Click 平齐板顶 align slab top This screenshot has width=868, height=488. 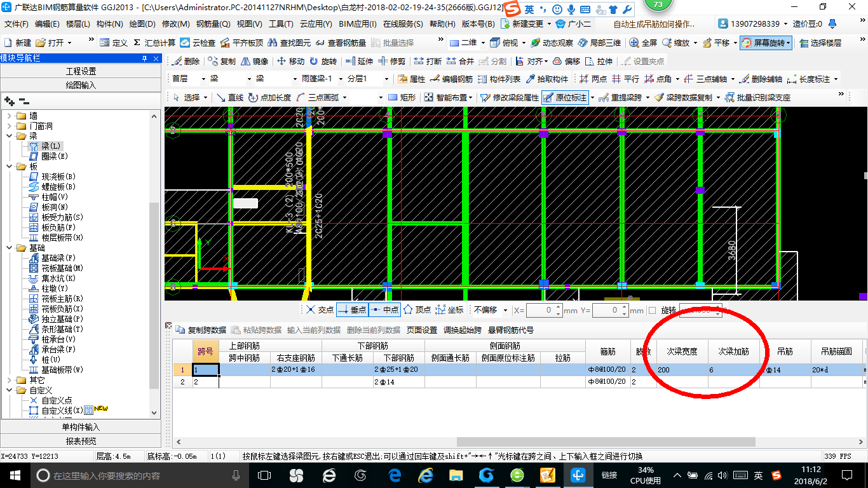pyautogui.click(x=241, y=43)
